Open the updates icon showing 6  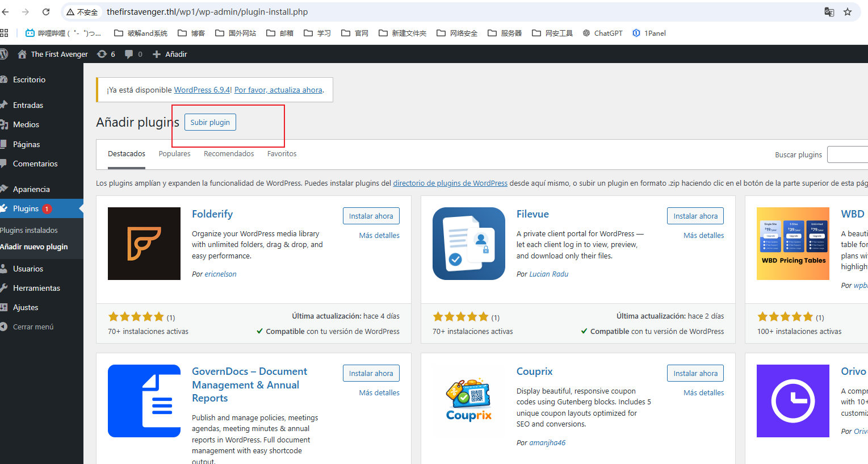point(106,54)
